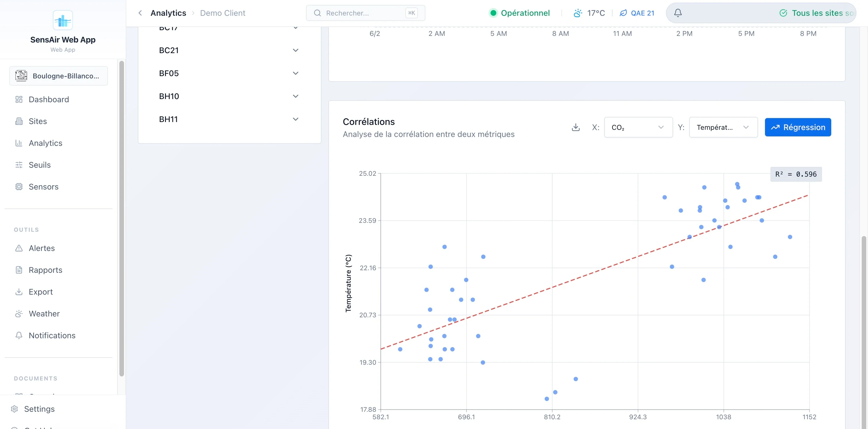Click the header weather icon beside 17°C
The image size is (868, 429).
[x=578, y=13]
